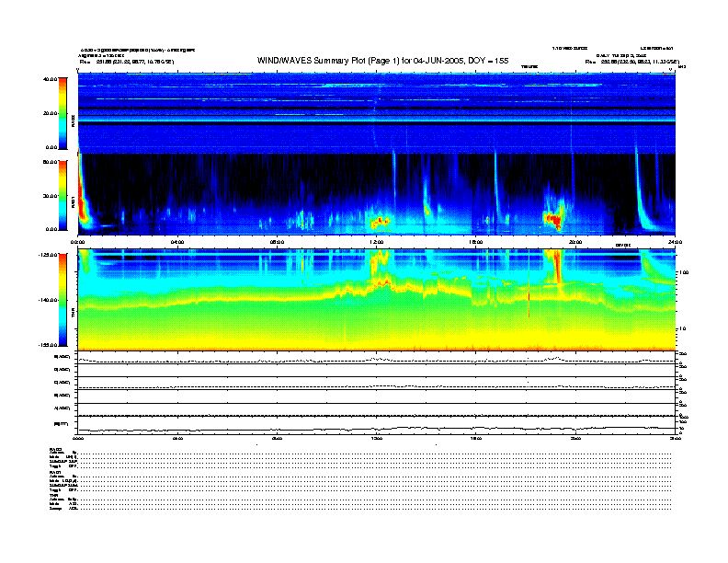Click the 20:00 tick label under RAD1 spectrogram

pyautogui.click(x=575, y=242)
